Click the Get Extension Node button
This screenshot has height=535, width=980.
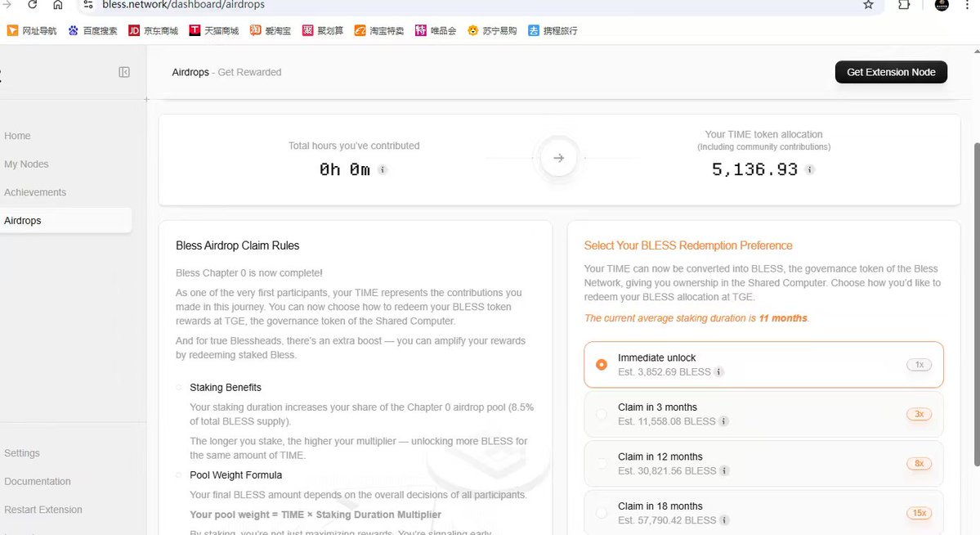pos(891,72)
